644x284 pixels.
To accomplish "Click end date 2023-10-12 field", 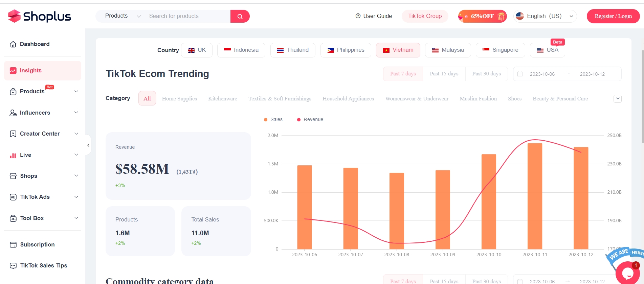I will pos(592,74).
